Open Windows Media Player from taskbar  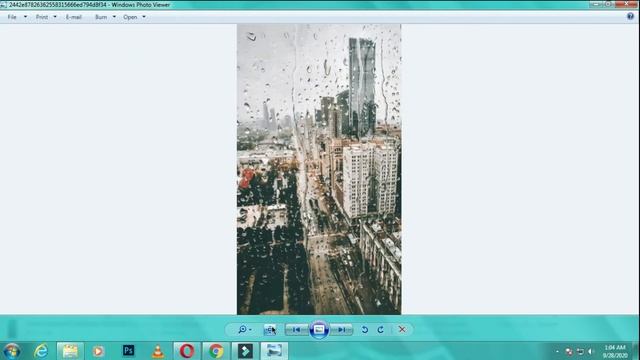[98, 351]
